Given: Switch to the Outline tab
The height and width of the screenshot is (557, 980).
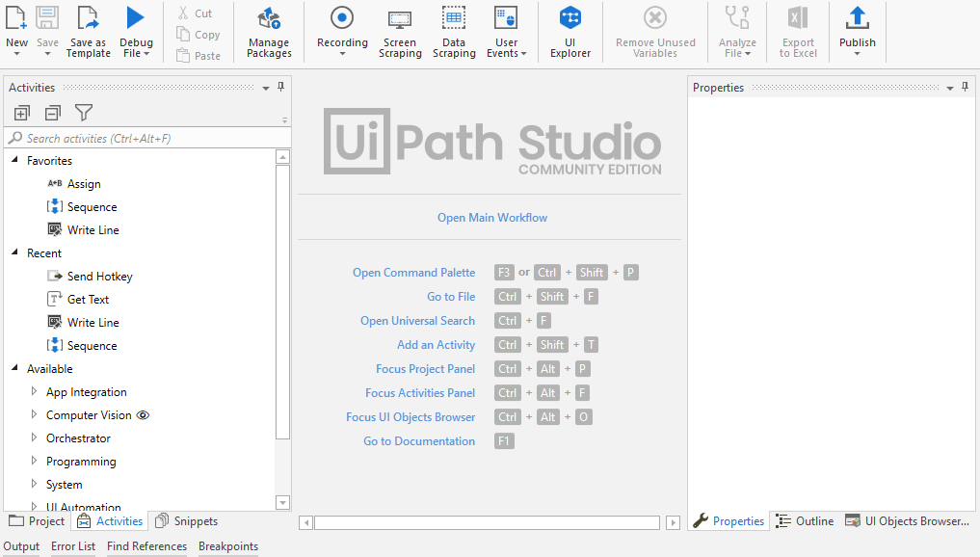Looking at the screenshot, I should pos(805,521).
